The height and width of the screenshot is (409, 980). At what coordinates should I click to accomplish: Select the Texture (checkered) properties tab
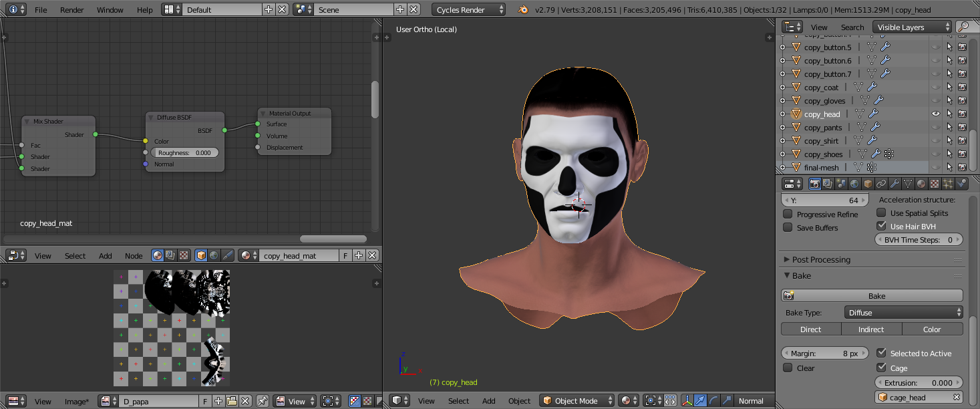(x=933, y=183)
